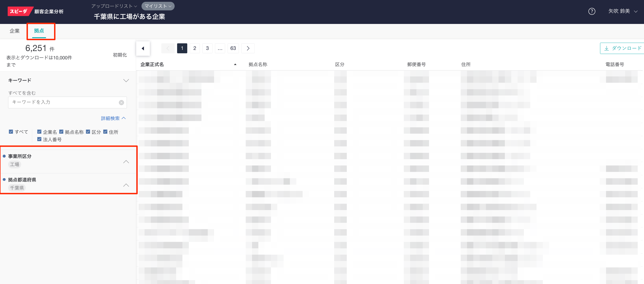644x284 pixels.
Task: Go to next page using arrow
Action: (x=248, y=48)
